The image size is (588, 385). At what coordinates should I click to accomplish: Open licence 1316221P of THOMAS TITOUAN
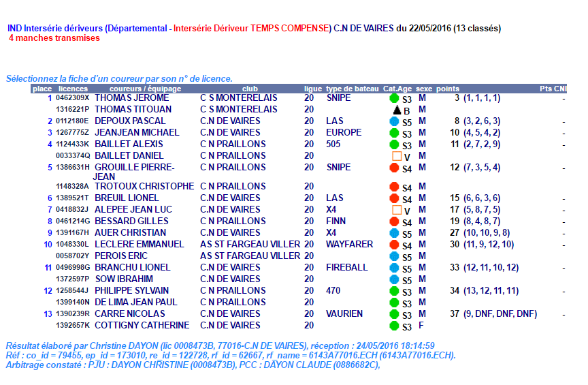[x=73, y=109]
